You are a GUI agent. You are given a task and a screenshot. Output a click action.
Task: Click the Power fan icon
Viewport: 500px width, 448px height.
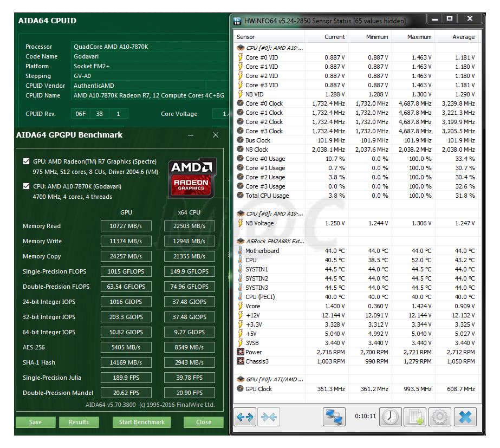click(x=240, y=352)
